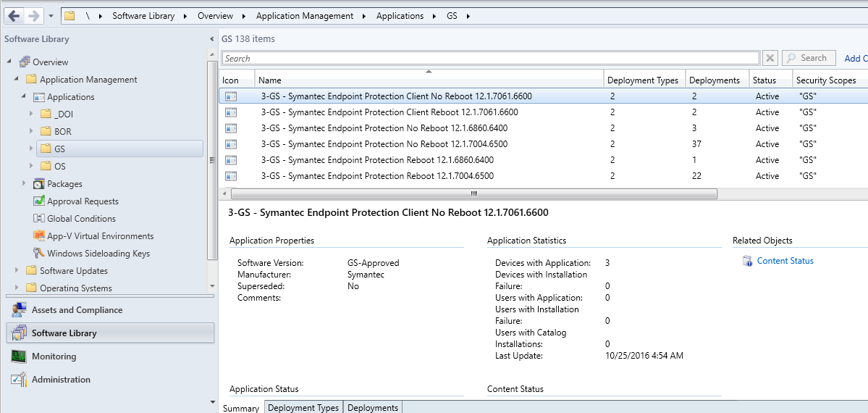The height and width of the screenshot is (413, 868).
Task: Click Applications in the breadcrumb path
Action: (x=400, y=16)
